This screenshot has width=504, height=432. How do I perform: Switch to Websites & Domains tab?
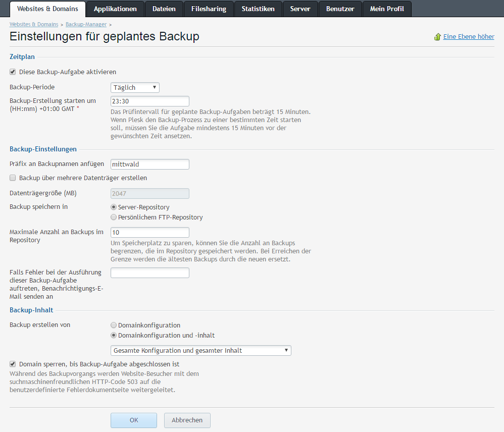tap(47, 9)
